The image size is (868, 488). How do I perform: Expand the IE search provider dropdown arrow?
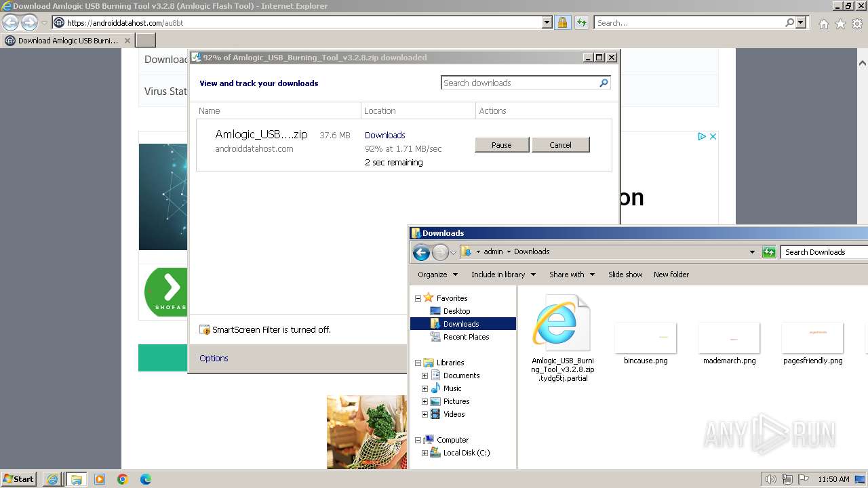click(x=801, y=23)
